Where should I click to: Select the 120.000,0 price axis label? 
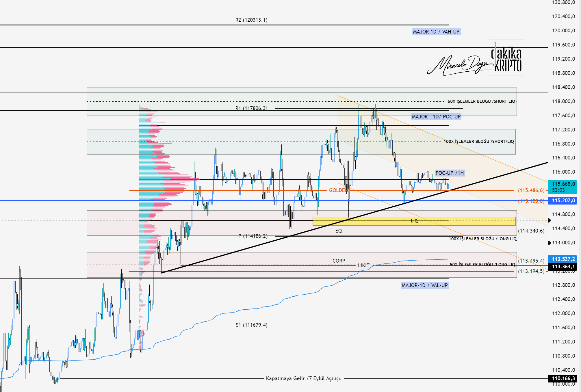563,31
